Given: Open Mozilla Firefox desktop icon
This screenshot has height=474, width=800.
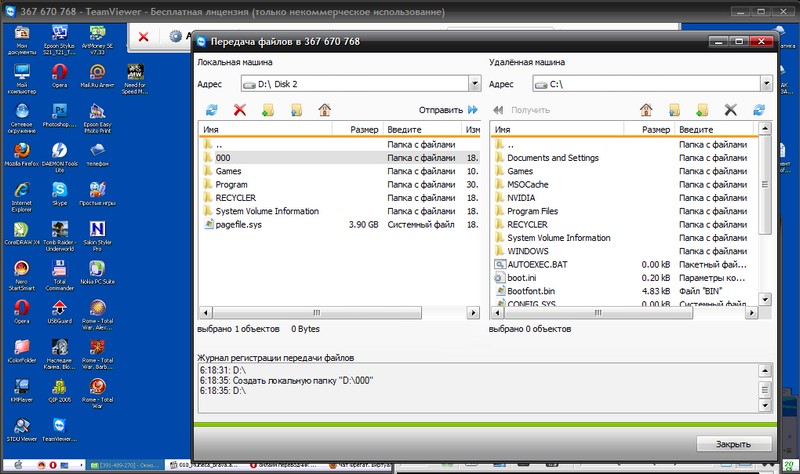Looking at the screenshot, I should (x=21, y=150).
